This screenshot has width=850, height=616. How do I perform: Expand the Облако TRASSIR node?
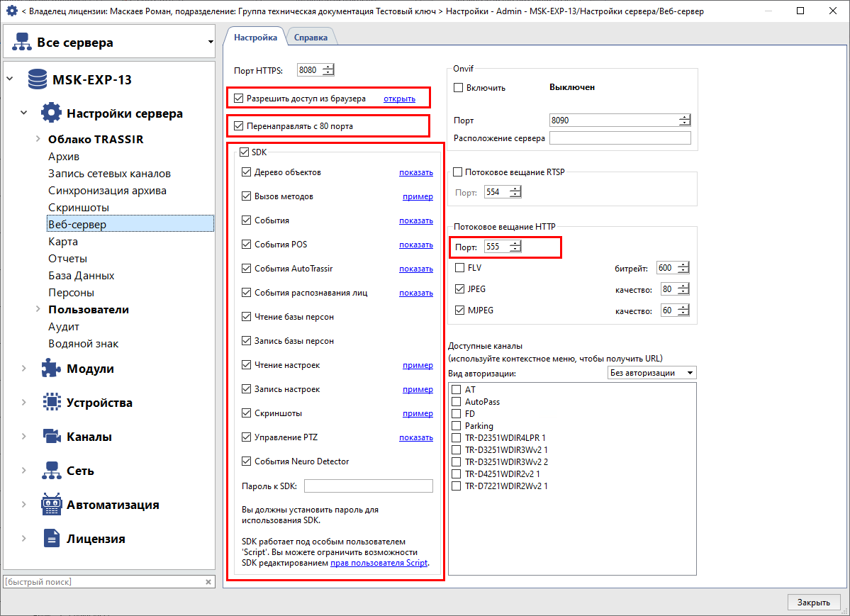[x=38, y=139]
